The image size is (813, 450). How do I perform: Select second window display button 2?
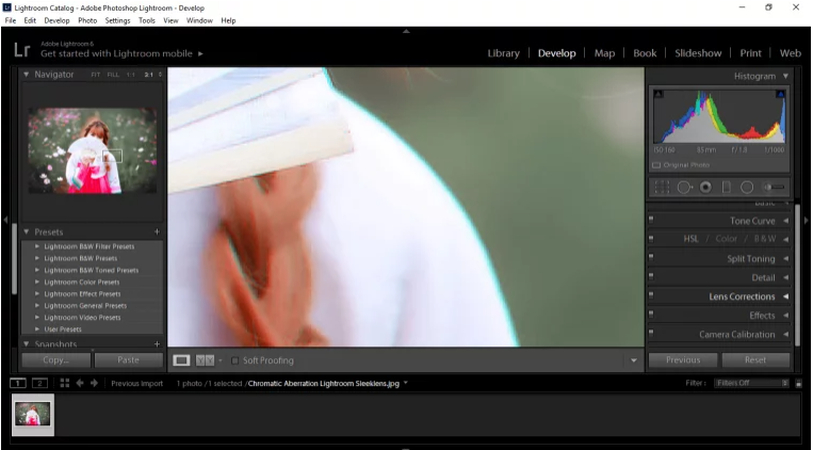pos(39,383)
